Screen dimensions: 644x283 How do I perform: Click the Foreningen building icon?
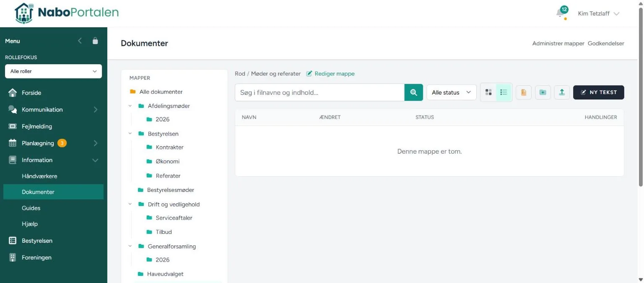pos(13,257)
